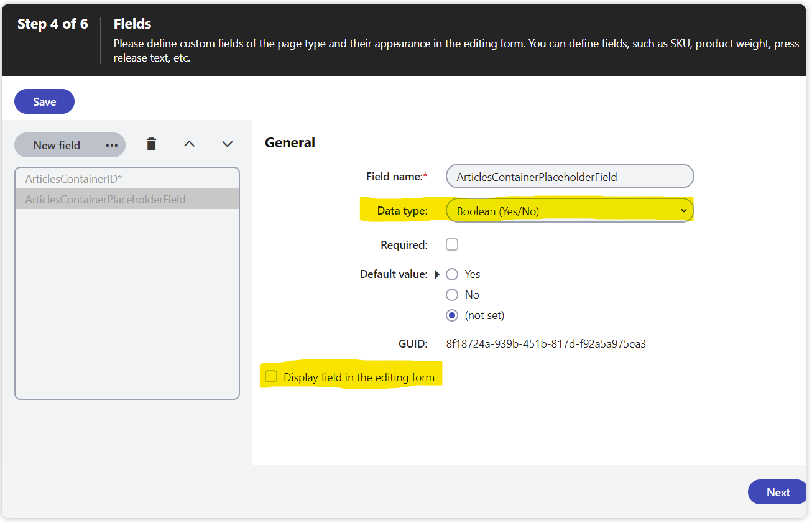812x523 pixels.
Task: Click the Fields wizard heading
Action: 132,24
